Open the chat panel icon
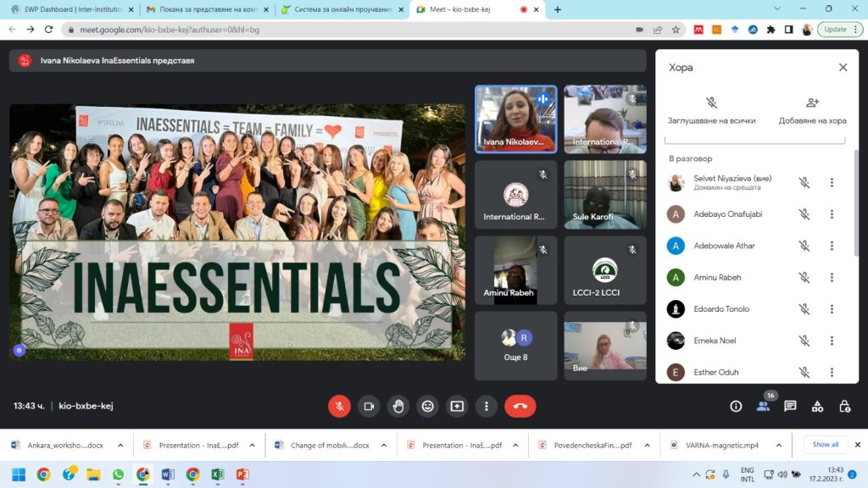 [x=790, y=406]
